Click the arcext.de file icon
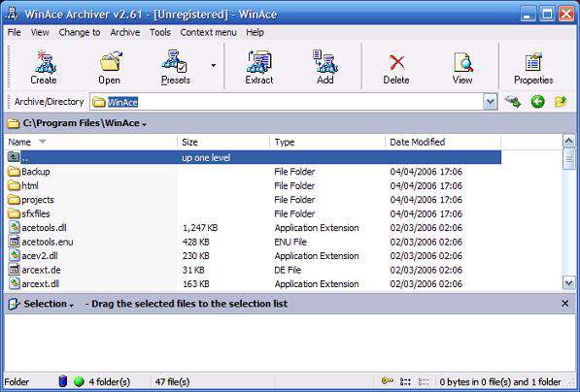Image resolution: width=580 pixels, height=392 pixels. pos(14,270)
